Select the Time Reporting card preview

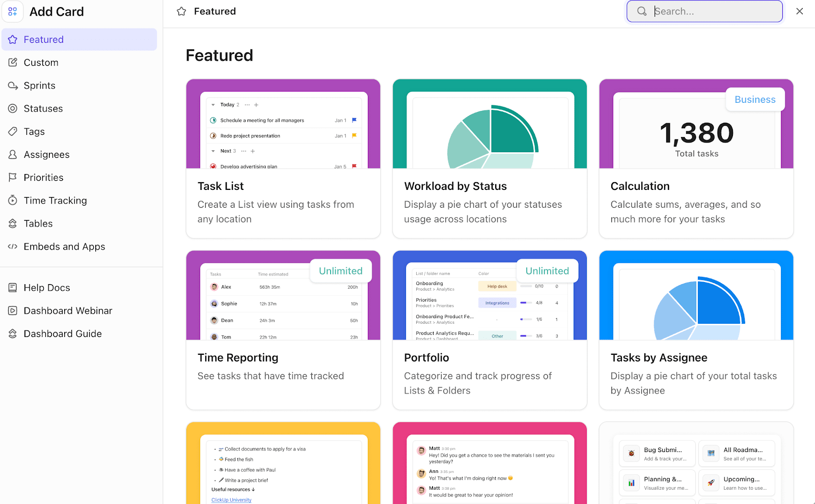pyautogui.click(x=283, y=295)
